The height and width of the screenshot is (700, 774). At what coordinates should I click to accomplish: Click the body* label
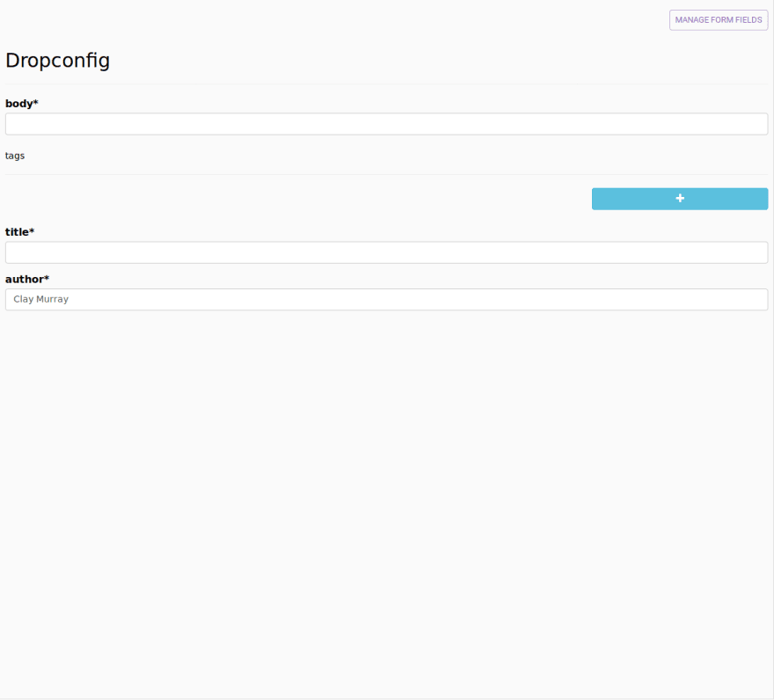[x=22, y=103]
